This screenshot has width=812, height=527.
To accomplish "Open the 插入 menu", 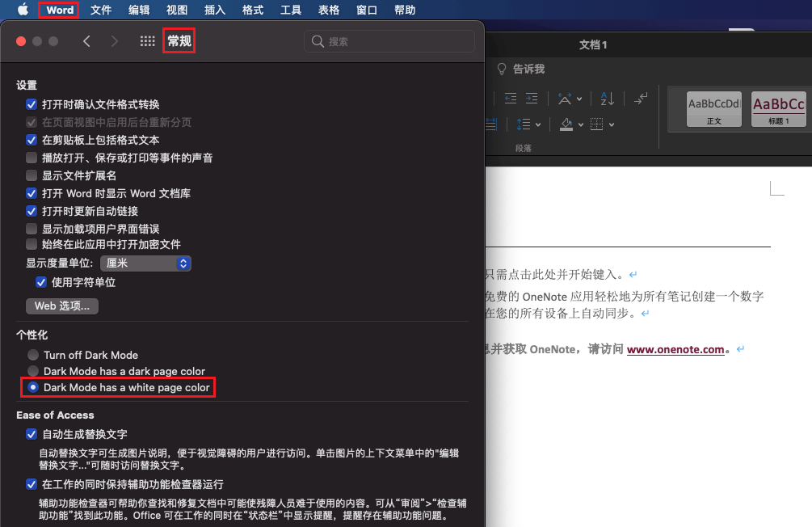I will click(x=215, y=10).
